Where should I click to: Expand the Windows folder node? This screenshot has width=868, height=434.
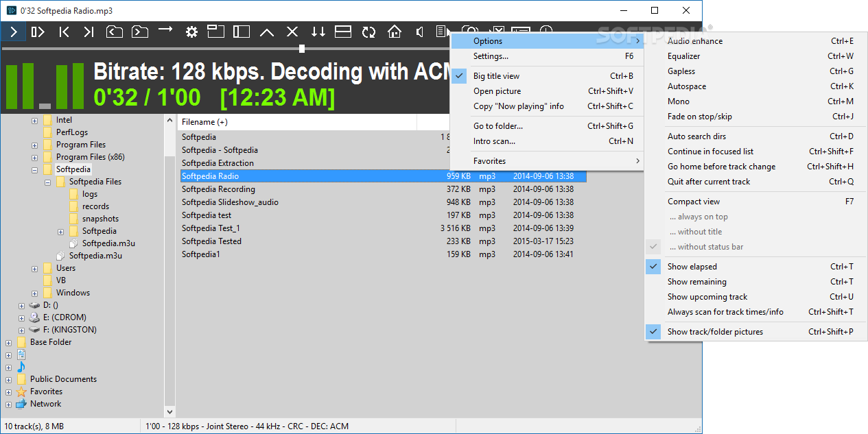34,293
